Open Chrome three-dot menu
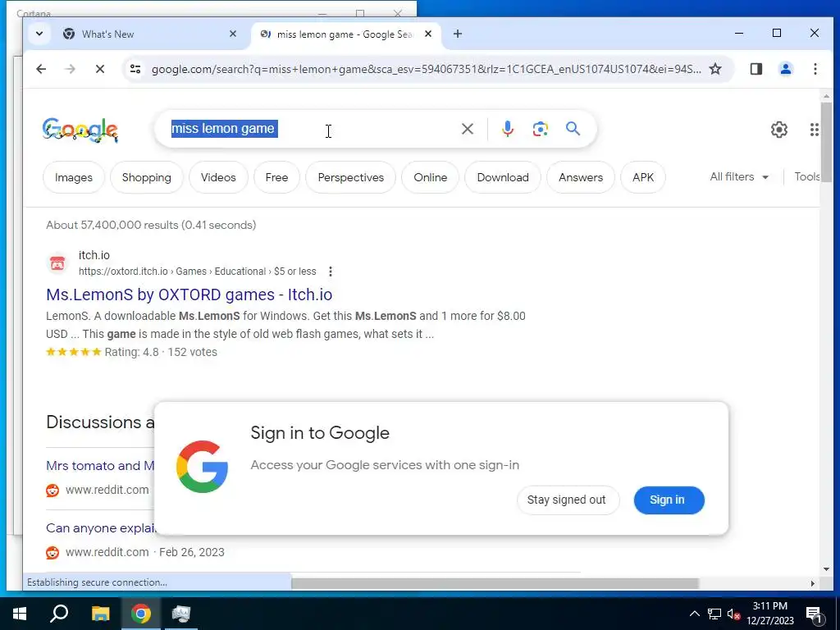This screenshot has width=840, height=630. tap(815, 69)
